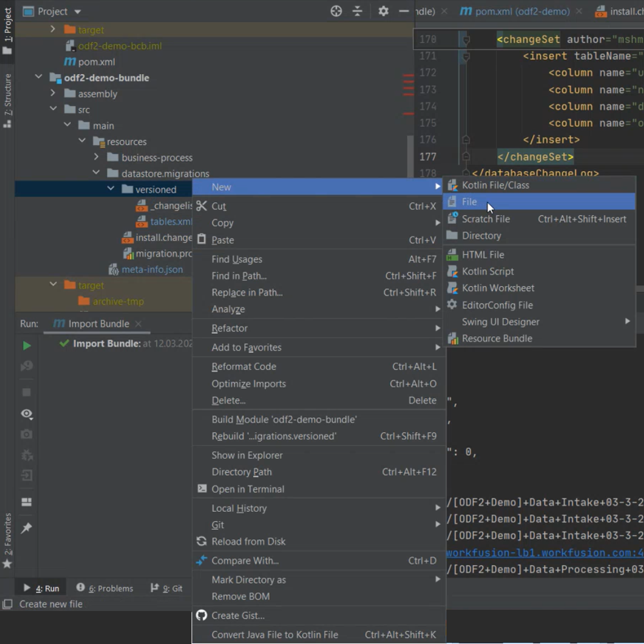Toggle the eye show-passed icon in Run panel
Viewport: 644px width, 644px height.
[27, 413]
